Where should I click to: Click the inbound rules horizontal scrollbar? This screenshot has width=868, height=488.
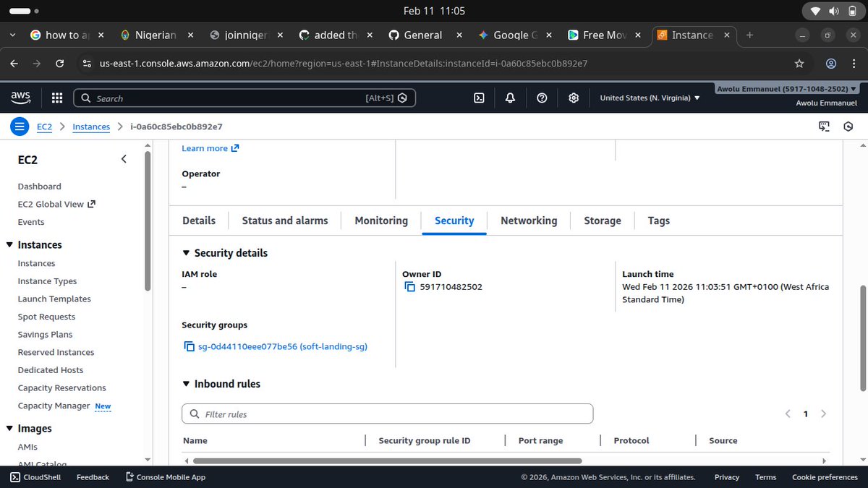(387, 461)
